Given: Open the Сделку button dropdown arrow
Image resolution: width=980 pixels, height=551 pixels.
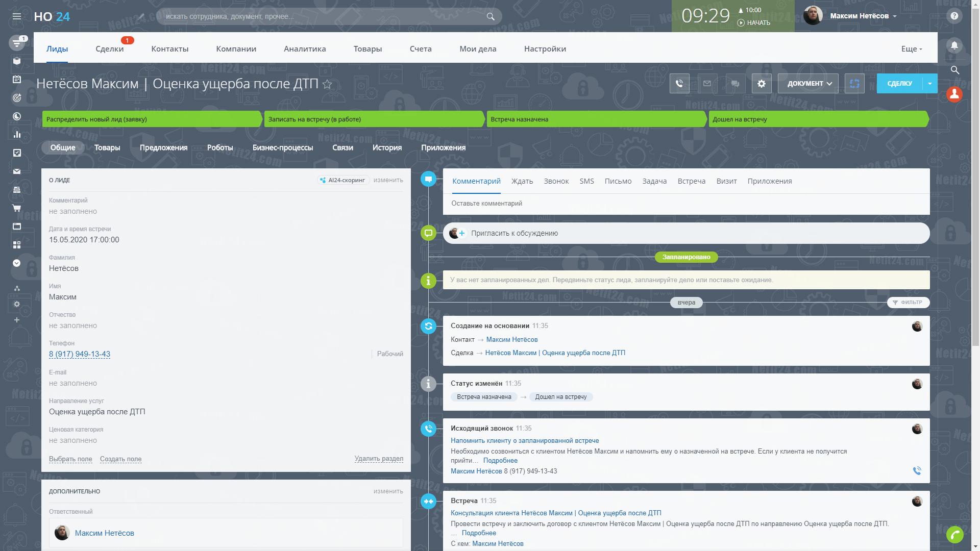Looking at the screenshot, I should 930,84.
